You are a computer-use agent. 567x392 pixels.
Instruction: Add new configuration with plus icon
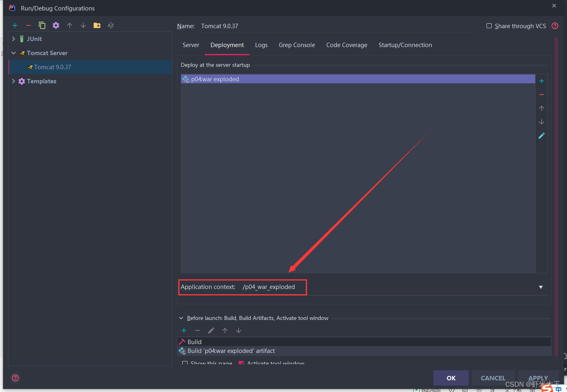[x=15, y=25]
